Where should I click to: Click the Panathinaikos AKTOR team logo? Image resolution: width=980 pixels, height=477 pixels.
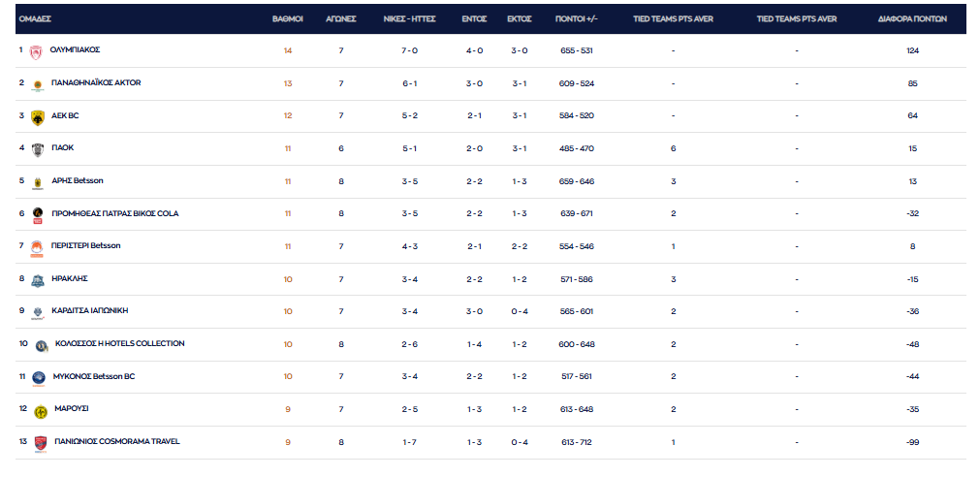point(36,85)
